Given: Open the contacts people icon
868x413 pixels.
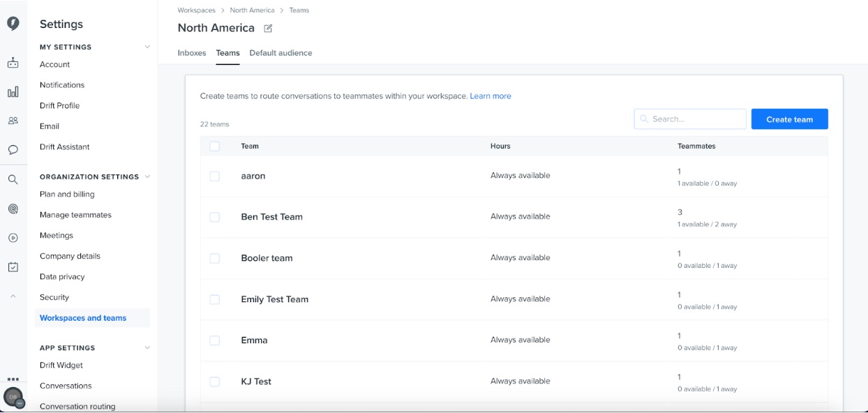Looking at the screenshot, I should click(x=13, y=121).
